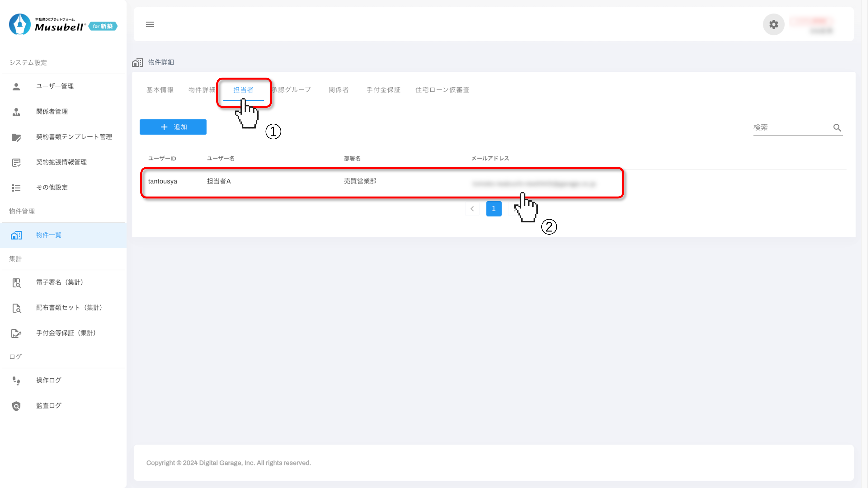The width and height of the screenshot is (868, 488).
Task: Open その他設定 in the sidebar
Action: coord(52,187)
